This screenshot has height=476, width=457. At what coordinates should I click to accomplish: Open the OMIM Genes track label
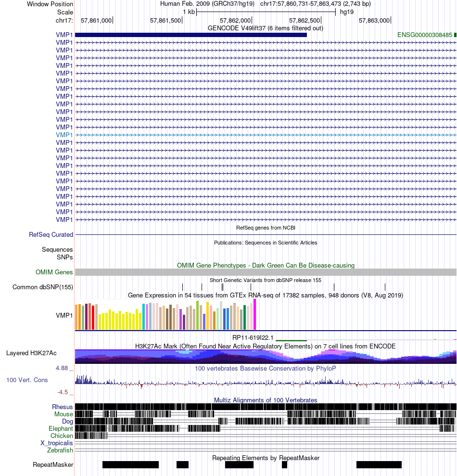tap(54, 272)
